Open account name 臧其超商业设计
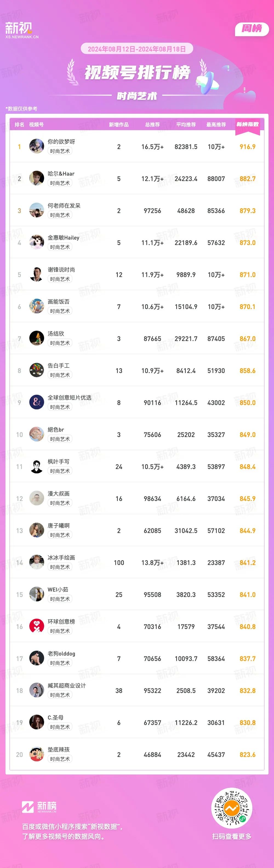 (67, 686)
